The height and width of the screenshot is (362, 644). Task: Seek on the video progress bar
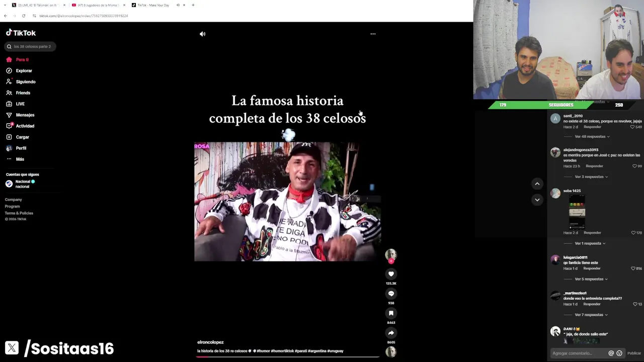(x=288, y=356)
